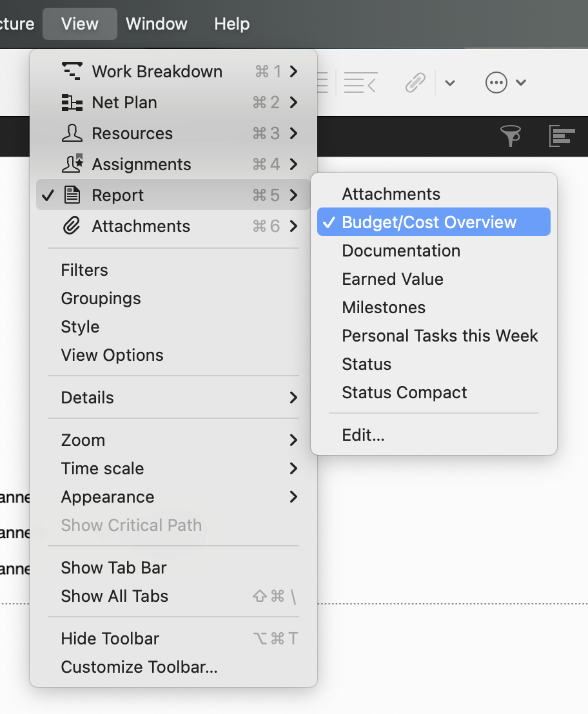Expand the Details submenu arrow

tap(293, 398)
